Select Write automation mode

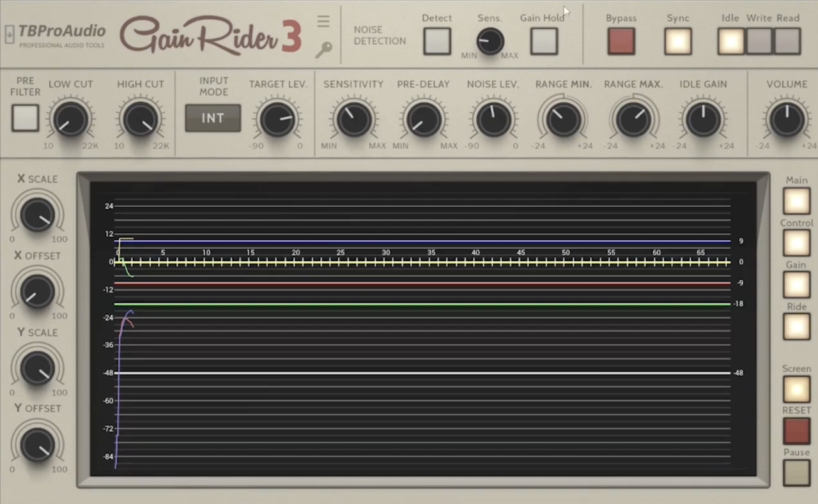759,42
